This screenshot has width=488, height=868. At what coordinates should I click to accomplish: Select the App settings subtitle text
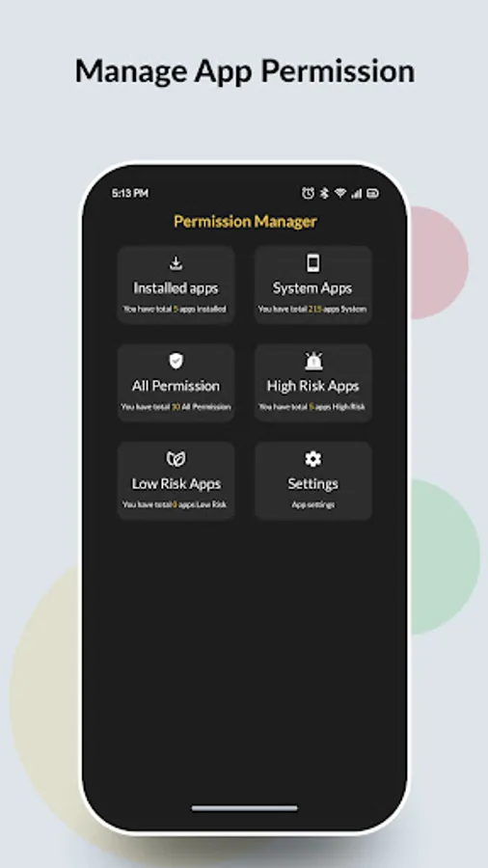[x=313, y=504]
